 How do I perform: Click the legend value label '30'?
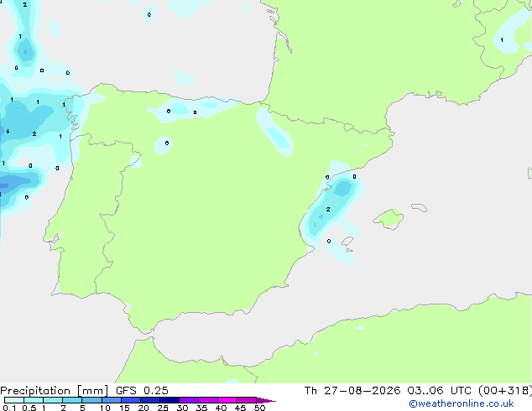(182, 408)
